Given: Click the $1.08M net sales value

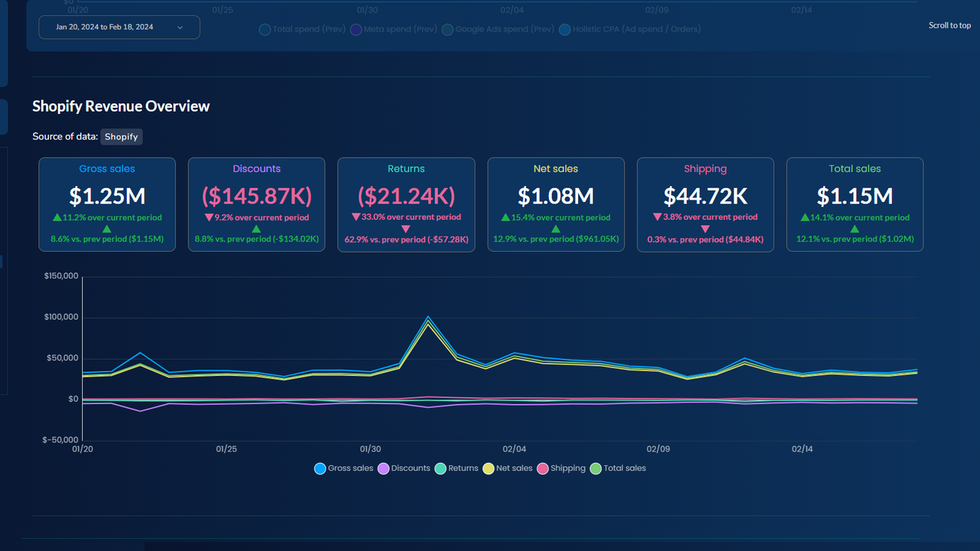Looking at the screenshot, I should (x=556, y=196).
